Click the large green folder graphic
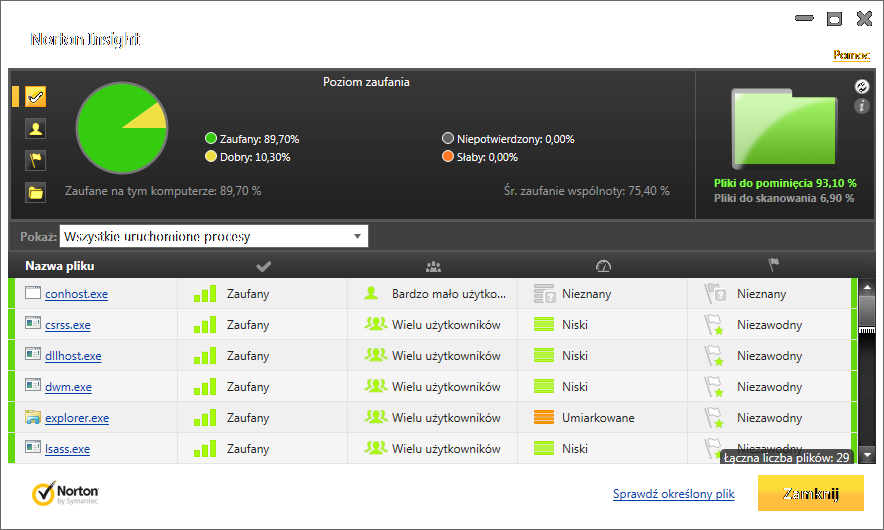Screen dimensions: 884x530 [784, 129]
